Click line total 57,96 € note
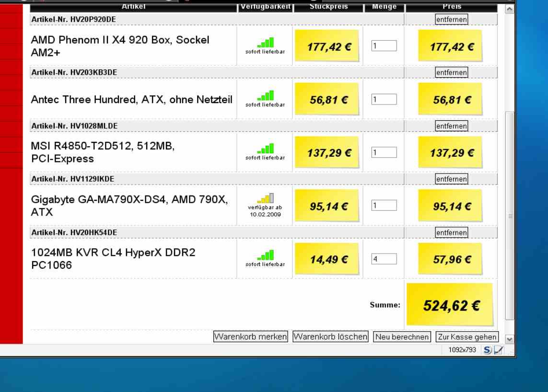The height and width of the screenshot is (392, 548). 450,259
